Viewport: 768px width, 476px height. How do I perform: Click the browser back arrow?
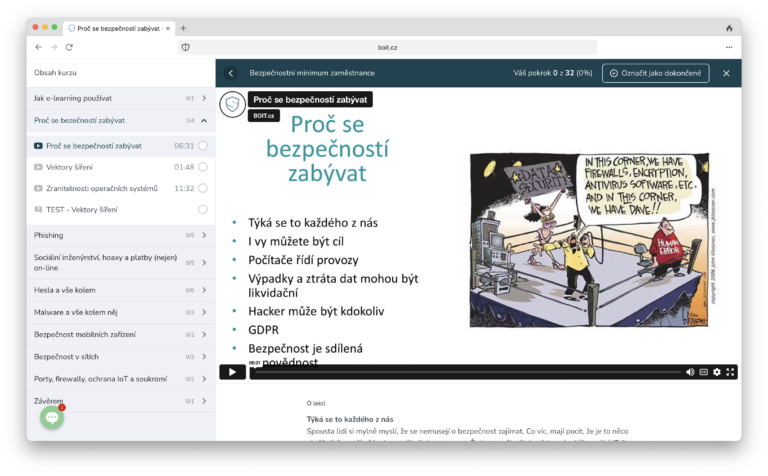pyautogui.click(x=39, y=47)
